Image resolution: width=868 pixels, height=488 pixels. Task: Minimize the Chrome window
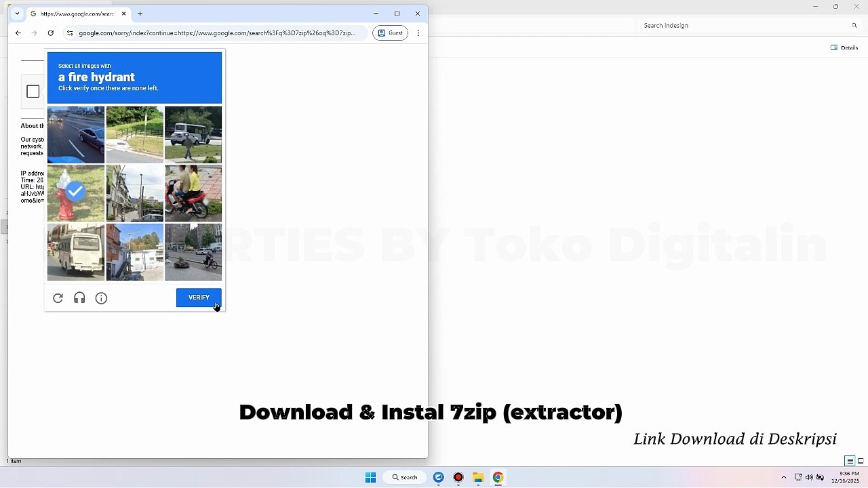[x=376, y=14]
